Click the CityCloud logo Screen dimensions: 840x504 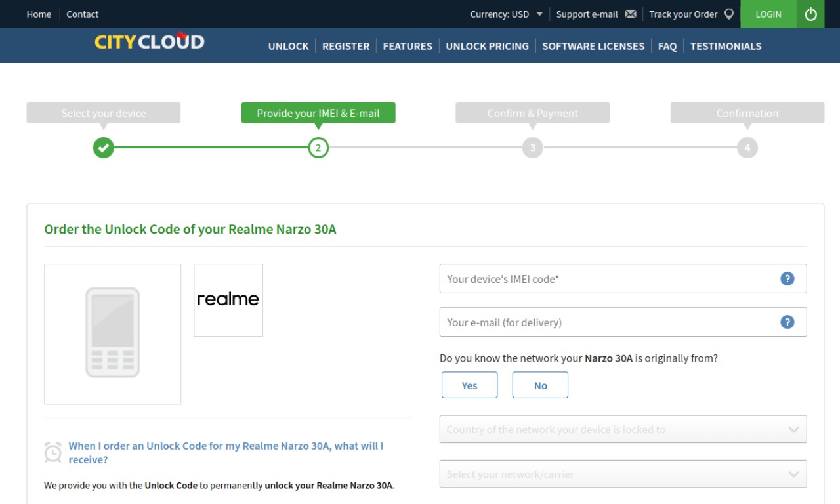[150, 42]
